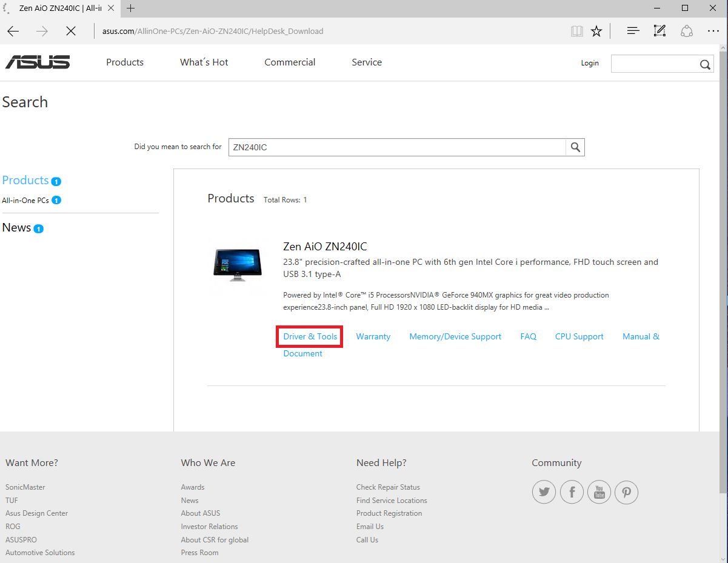Open Check Repair Status link

[388, 487]
